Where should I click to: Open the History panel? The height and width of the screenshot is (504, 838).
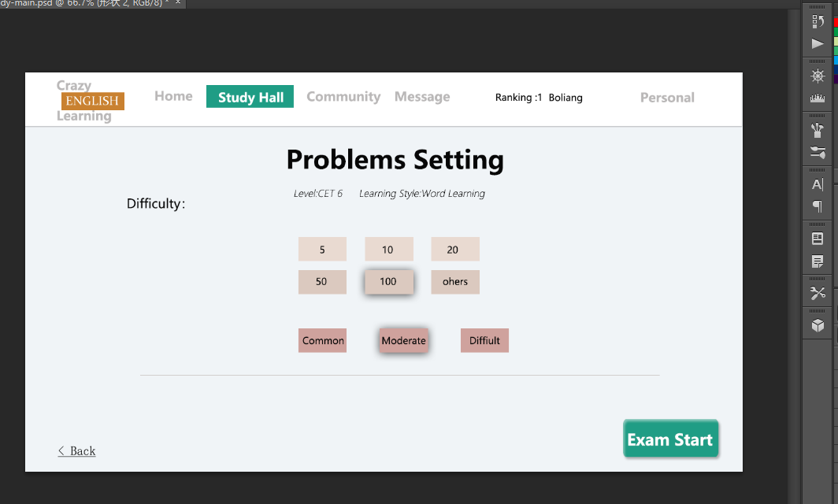click(818, 22)
